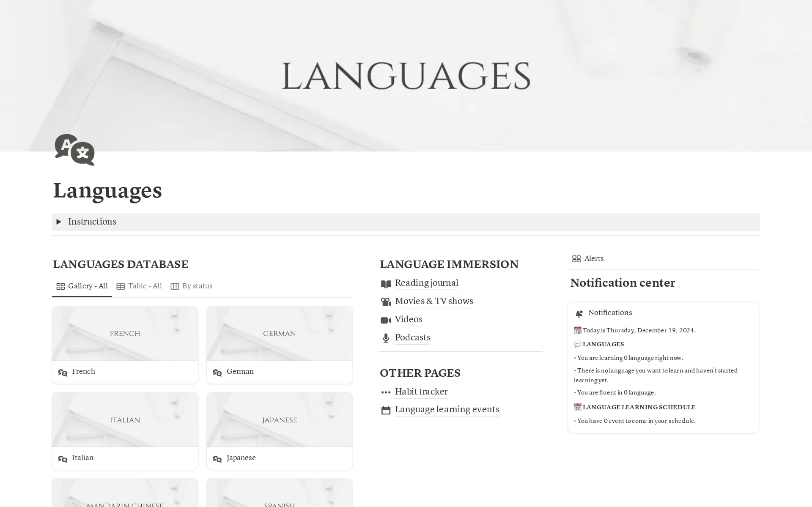
Task: Click the video camera icon beside Videos
Action: 385,320
